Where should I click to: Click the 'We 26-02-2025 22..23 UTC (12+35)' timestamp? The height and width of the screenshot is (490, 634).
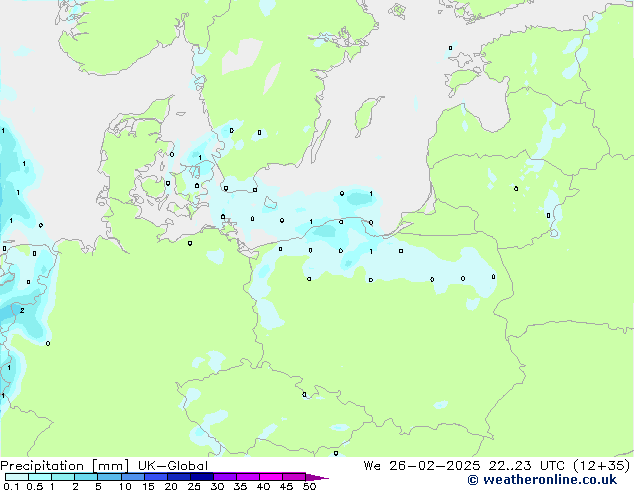pyautogui.click(x=497, y=466)
